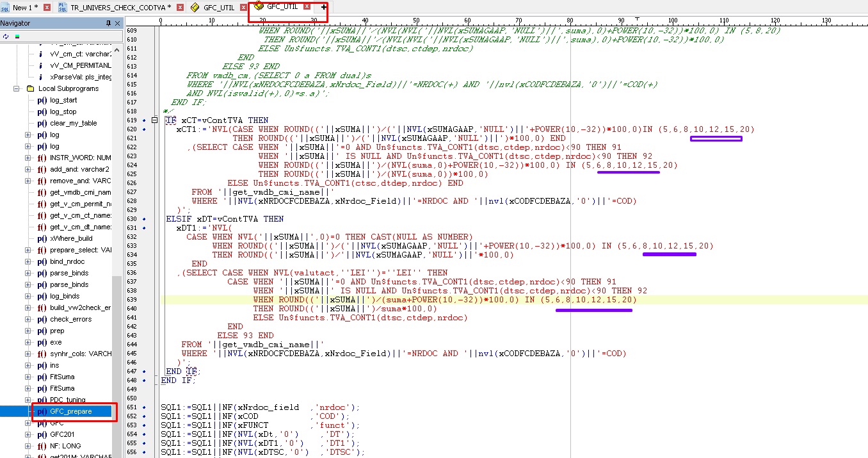
Task: Expand the bind_nrdoc procedure node
Action: tap(28, 261)
